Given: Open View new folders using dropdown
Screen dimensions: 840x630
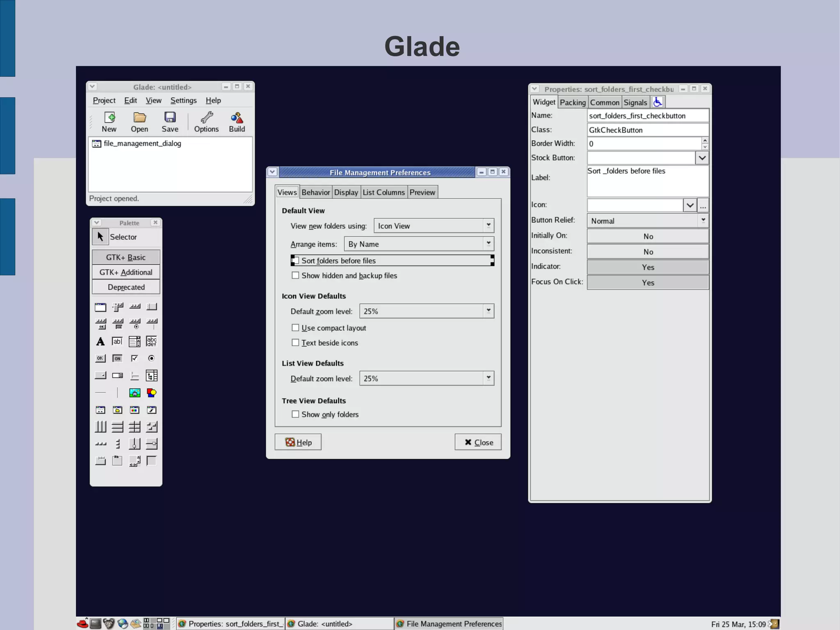Looking at the screenshot, I should coord(434,226).
